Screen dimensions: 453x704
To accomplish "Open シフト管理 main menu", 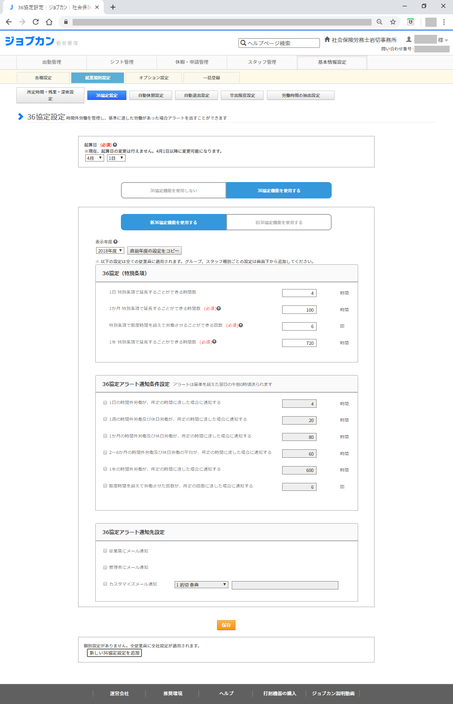I will pos(122,62).
